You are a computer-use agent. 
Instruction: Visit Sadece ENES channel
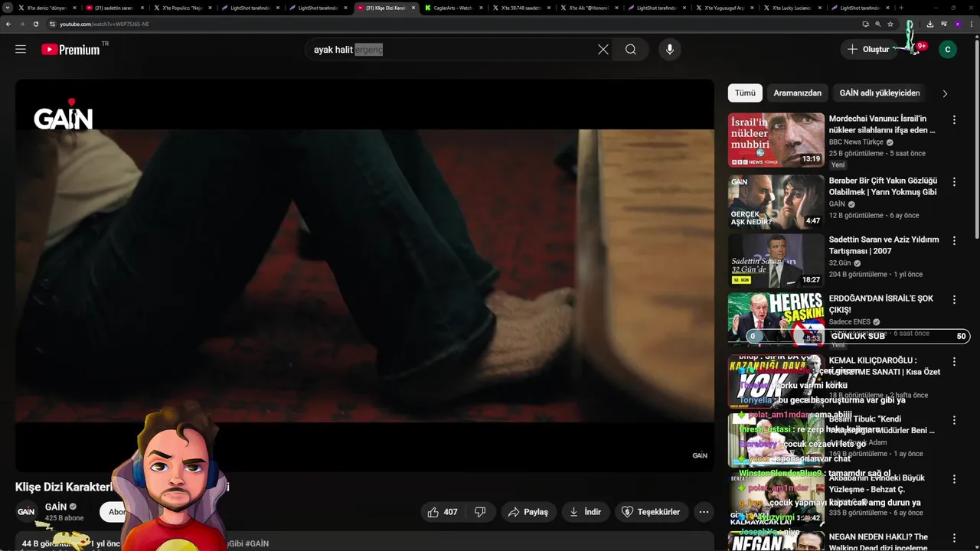(850, 322)
